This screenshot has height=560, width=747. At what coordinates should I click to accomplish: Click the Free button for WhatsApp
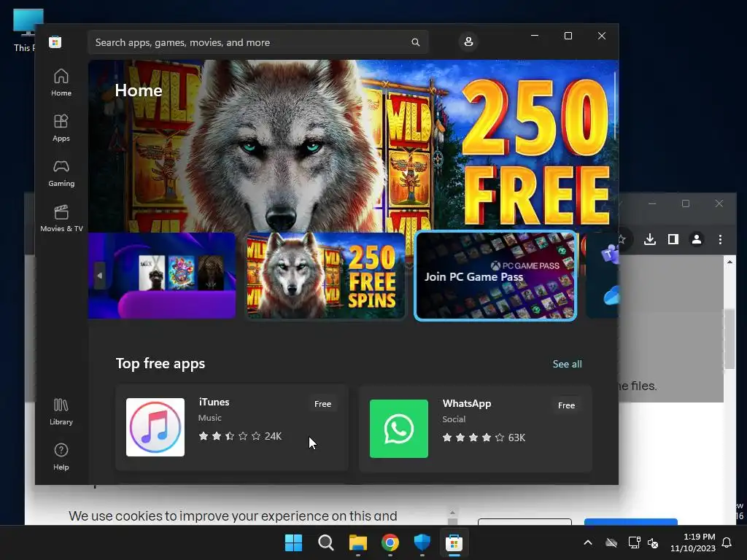click(566, 405)
